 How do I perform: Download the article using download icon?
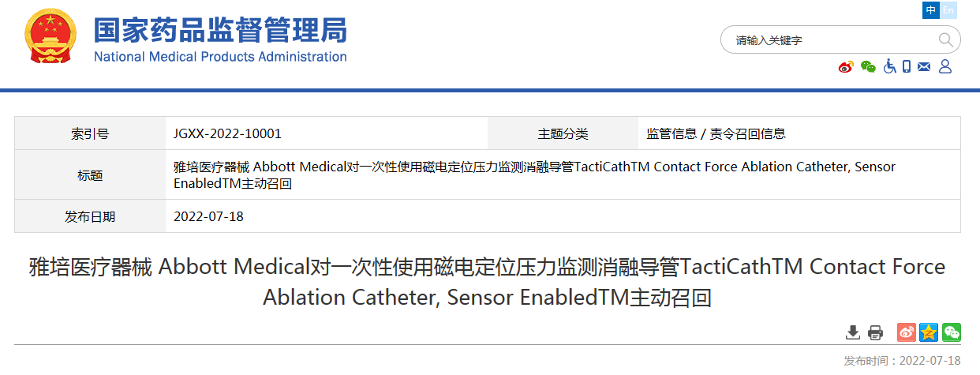pos(853,332)
